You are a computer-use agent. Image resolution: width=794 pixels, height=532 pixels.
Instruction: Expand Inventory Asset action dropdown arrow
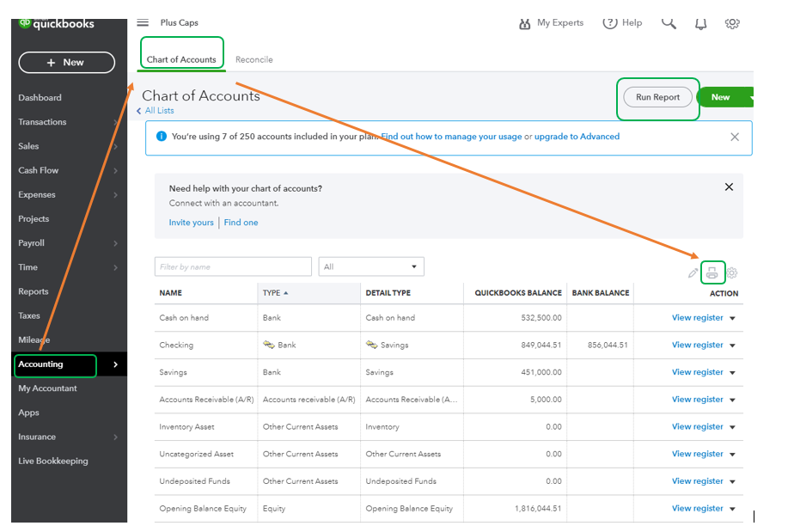[x=732, y=427]
